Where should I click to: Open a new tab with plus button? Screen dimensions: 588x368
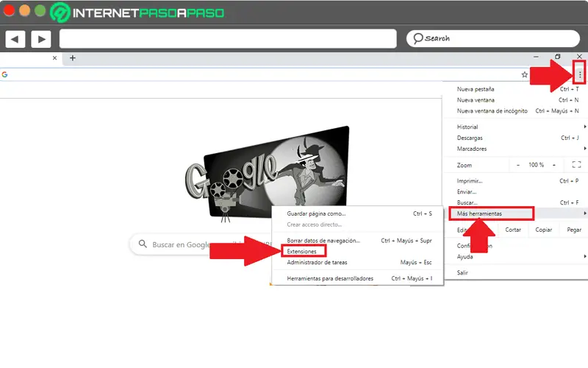[72, 58]
